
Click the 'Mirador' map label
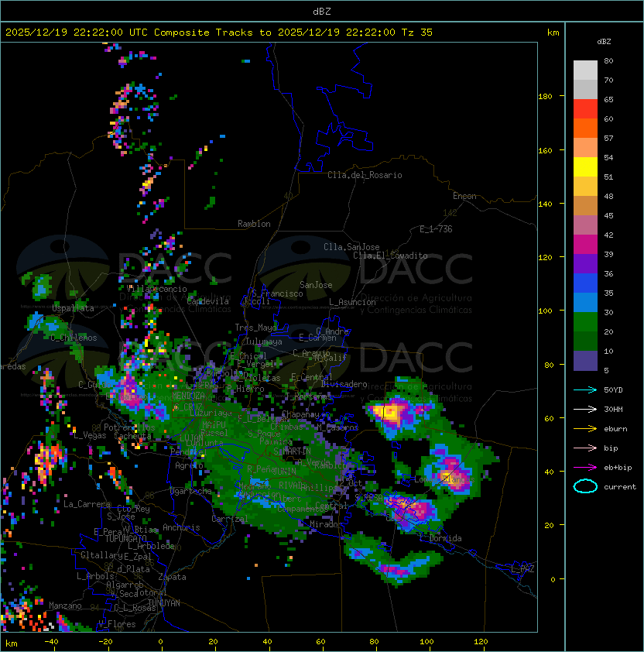(x=327, y=524)
